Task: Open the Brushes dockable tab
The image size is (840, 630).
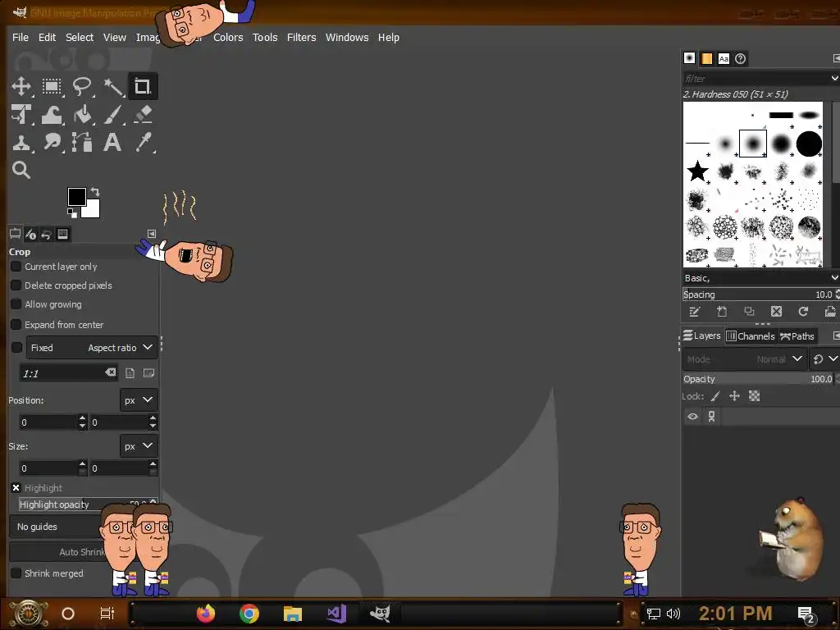Action: tap(689, 58)
